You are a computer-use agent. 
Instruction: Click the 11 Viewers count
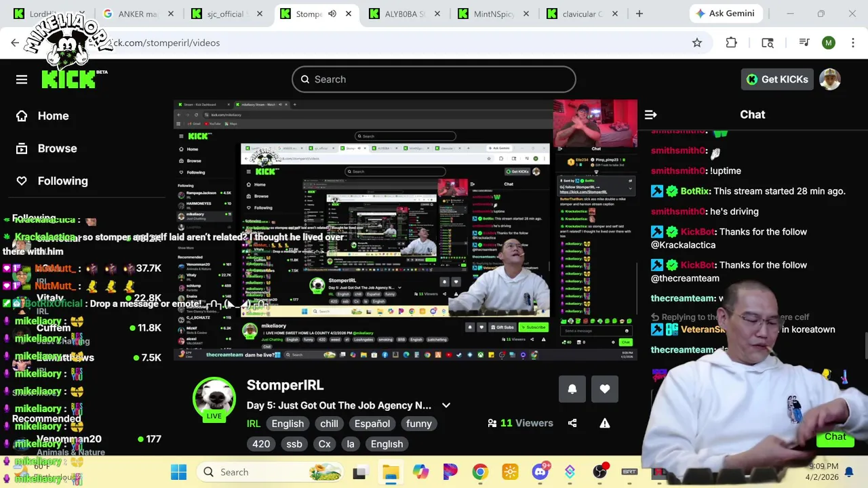[521, 423]
